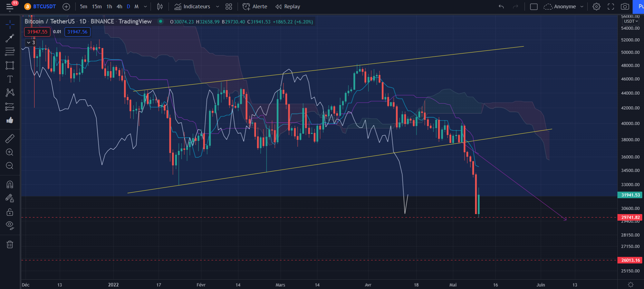Delete drawings with the trash icon

(x=10, y=244)
